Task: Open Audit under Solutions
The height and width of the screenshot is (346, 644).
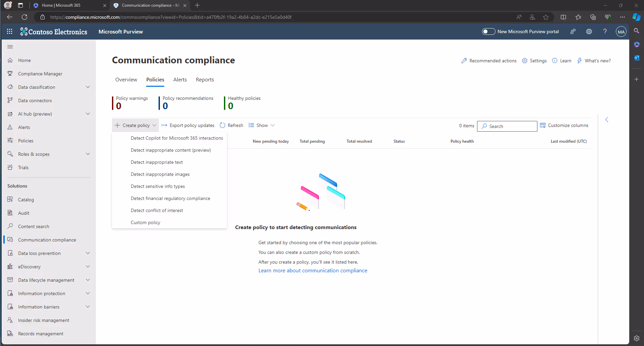Action: pyautogui.click(x=23, y=213)
